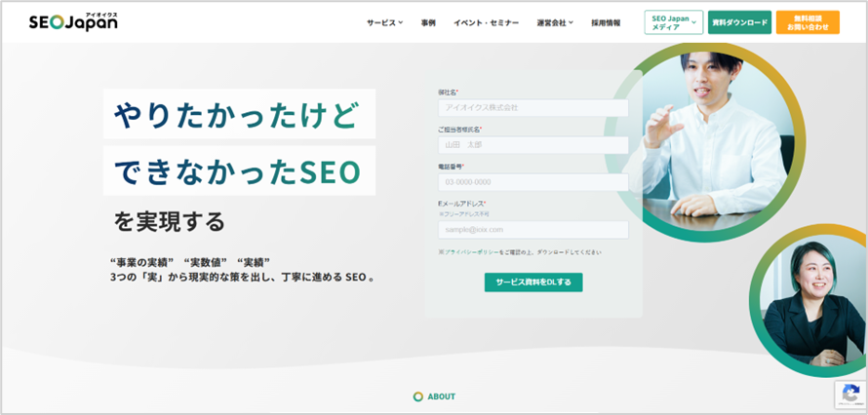
Task: Click the orange 無料相談 お問い合わせ button
Action: 808,22
